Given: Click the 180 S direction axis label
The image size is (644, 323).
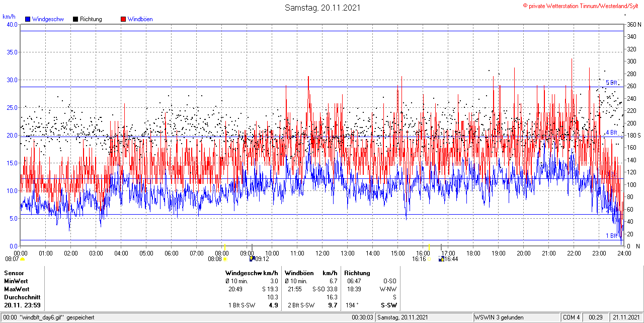Looking at the screenshot, I should point(633,136).
